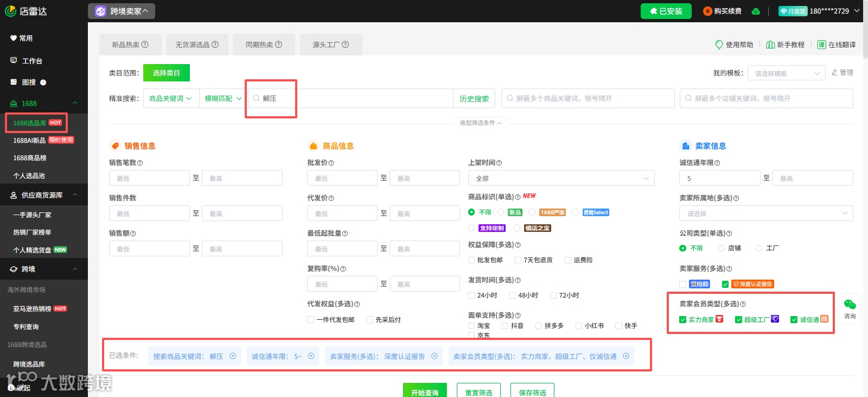Select the 新品 product label radio
The width and height of the screenshot is (868, 397).
tap(501, 212)
